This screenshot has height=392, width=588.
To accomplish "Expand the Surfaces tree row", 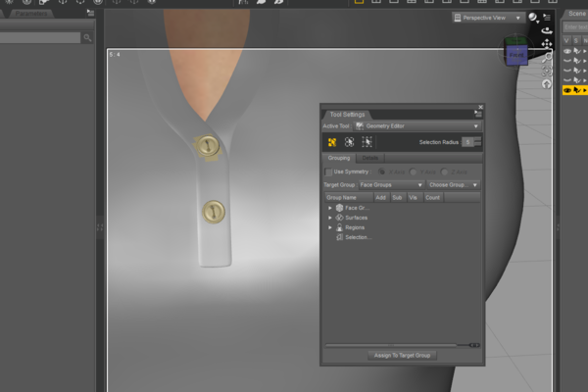I will (330, 218).
